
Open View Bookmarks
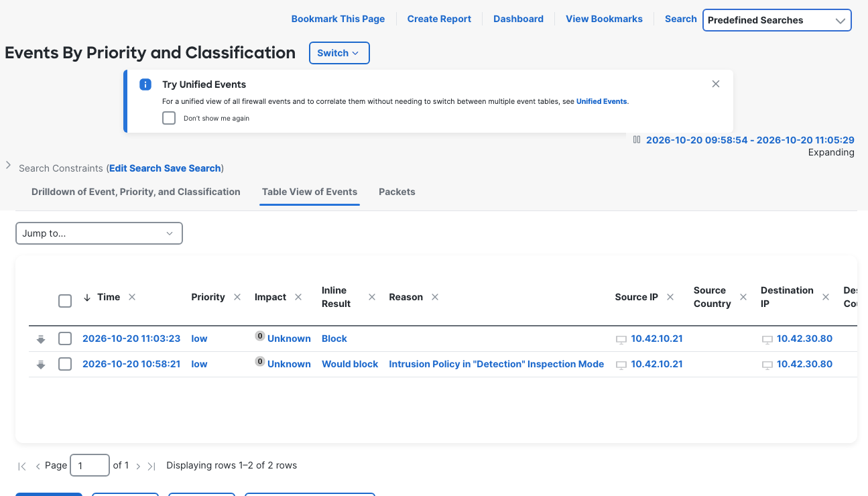coord(604,19)
